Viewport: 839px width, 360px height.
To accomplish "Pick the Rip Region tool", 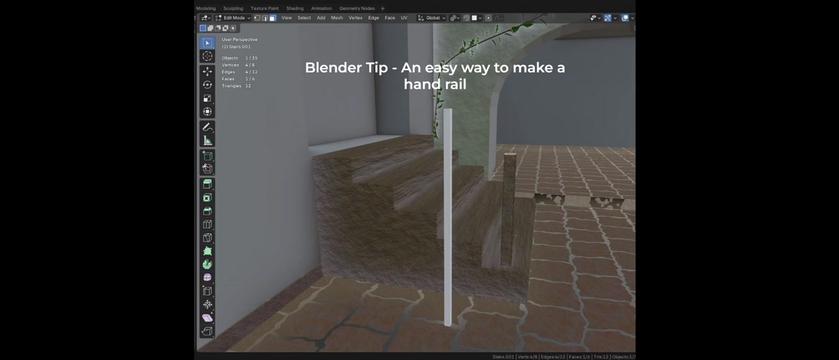I will pos(208,331).
